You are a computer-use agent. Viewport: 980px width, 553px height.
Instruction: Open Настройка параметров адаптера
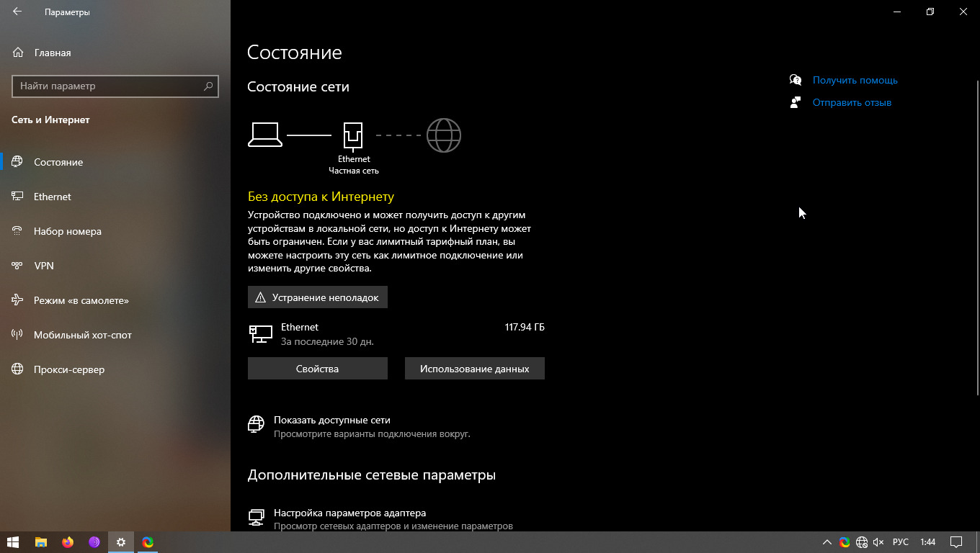tap(349, 513)
